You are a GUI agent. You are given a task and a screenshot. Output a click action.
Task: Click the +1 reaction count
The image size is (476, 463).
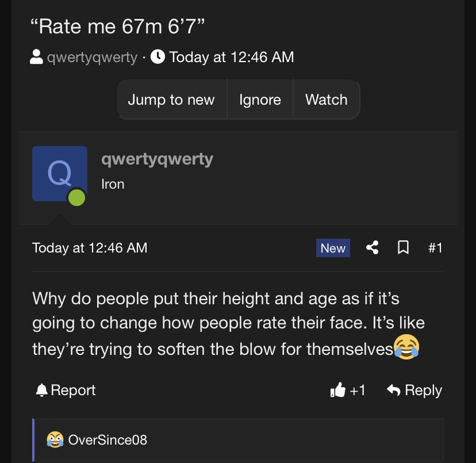click(358, 391)
